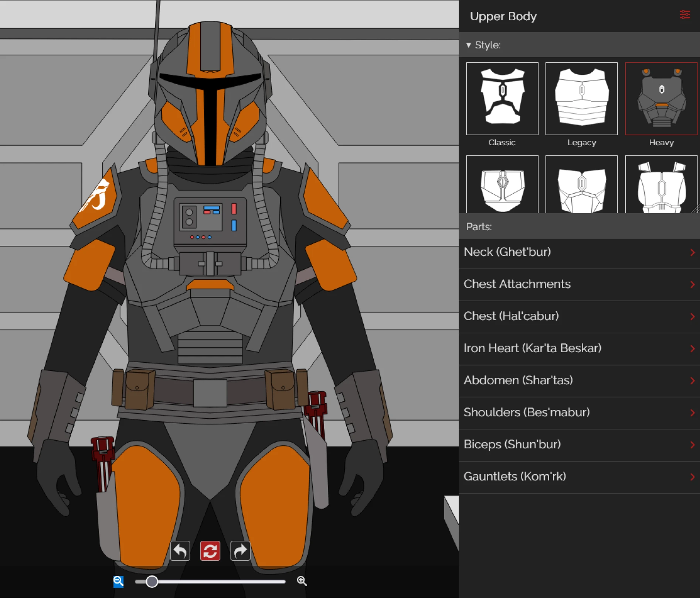Open the red settings sliders icon
The image size is (700, 598).
coord(685,15)
